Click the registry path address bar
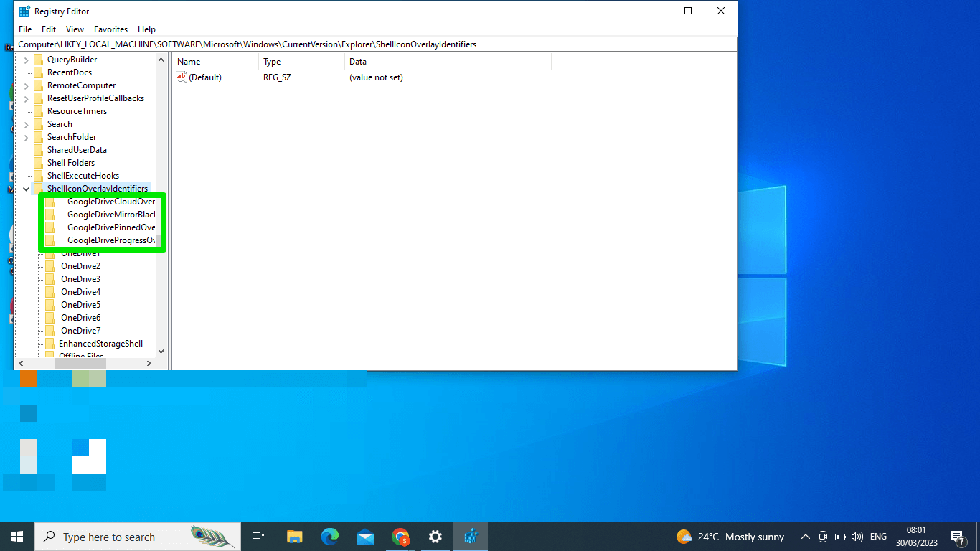 click(376, 44)
